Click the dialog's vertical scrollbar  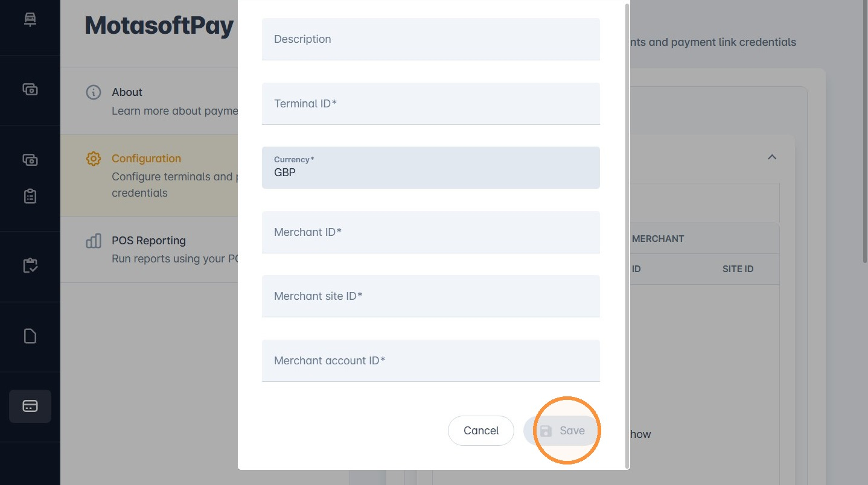pos(627,234)
